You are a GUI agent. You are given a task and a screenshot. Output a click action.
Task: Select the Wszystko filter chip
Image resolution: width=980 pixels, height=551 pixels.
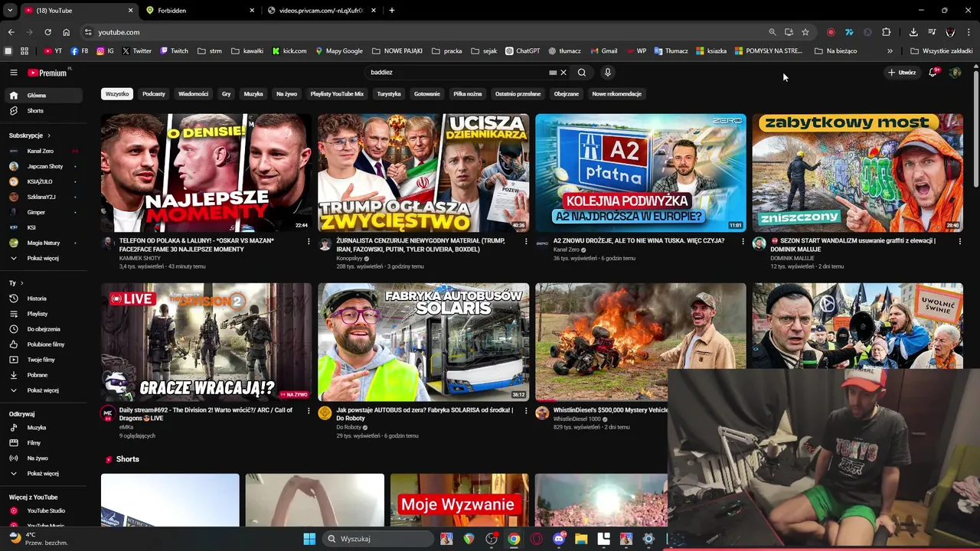117,93
